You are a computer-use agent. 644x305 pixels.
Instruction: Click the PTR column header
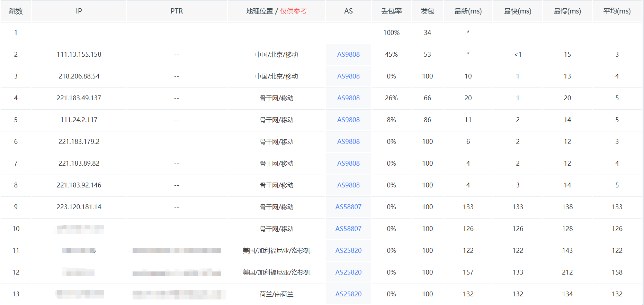click(177, 11)
